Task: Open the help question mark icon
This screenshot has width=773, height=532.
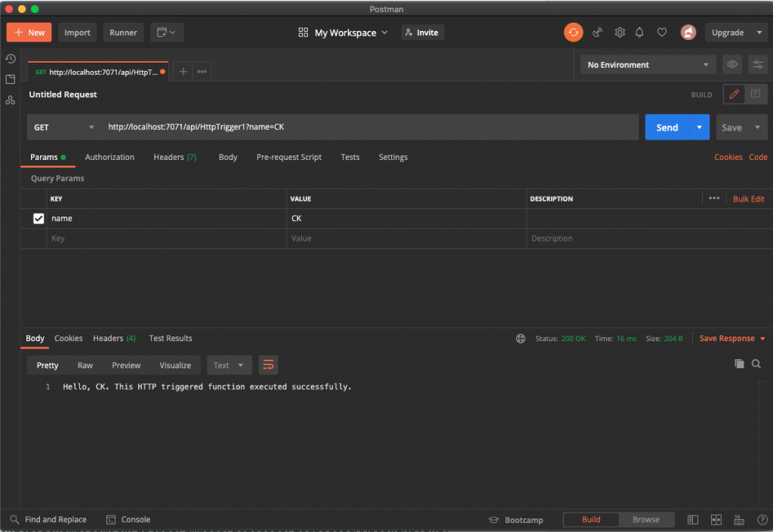Action: point(762,520)
